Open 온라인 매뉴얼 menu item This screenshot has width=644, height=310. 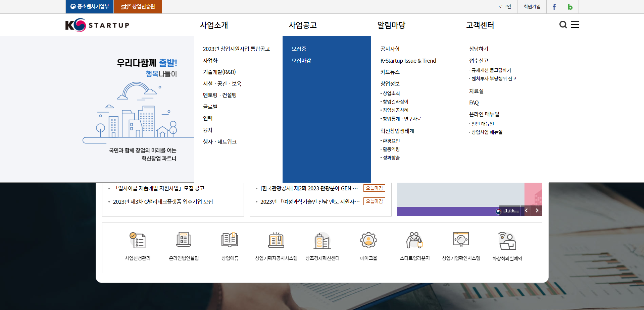484,114
